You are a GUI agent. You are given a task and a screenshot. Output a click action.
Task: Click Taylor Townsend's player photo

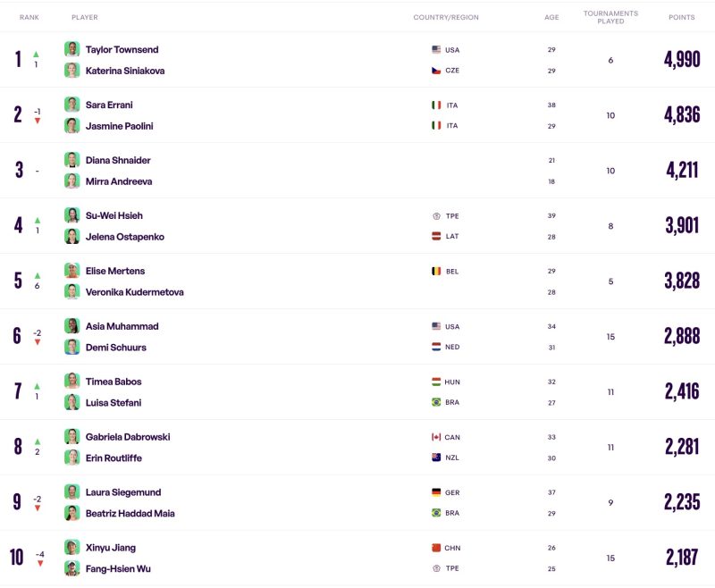pos(72,49)
